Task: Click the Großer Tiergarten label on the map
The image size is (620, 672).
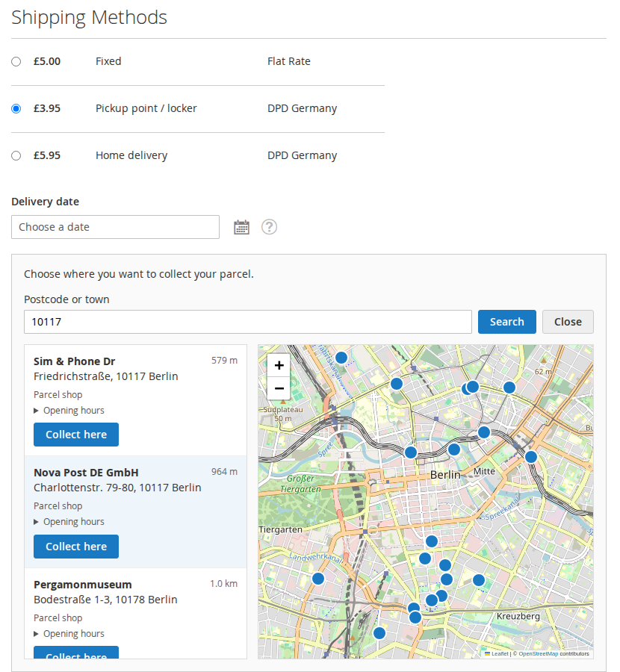Action: tap(300, 484)
